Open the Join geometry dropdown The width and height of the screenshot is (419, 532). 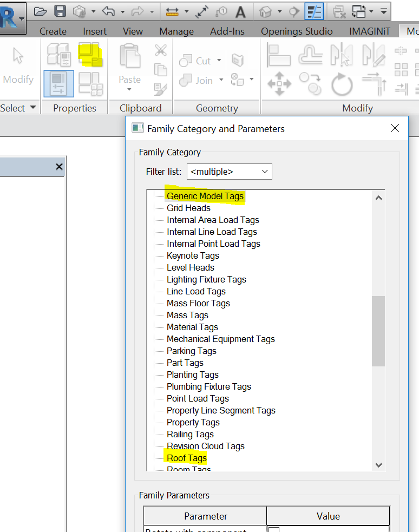point(221,80)
